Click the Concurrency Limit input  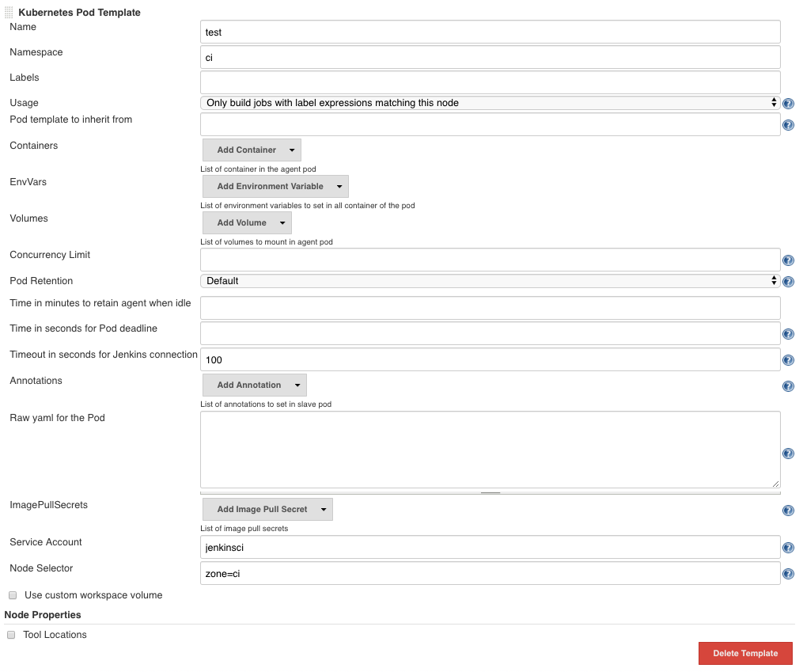[x=490, y=260]
